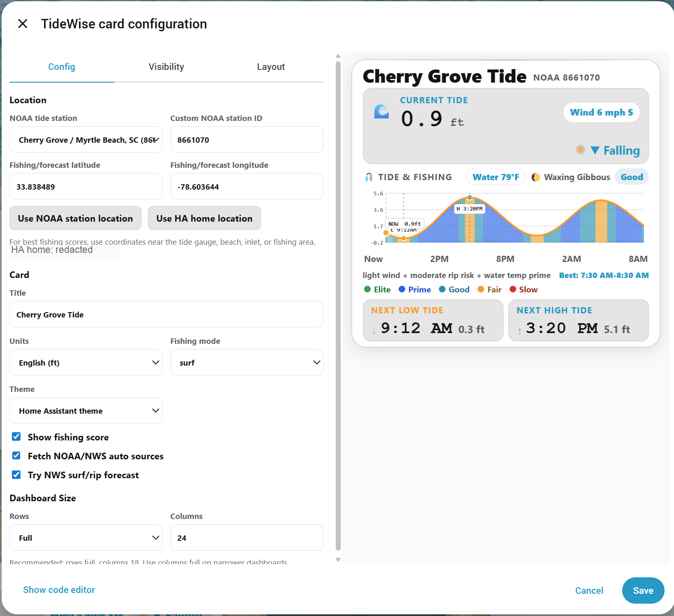This screenshot has width=674, height=616.
Task: Click the green Elite legend dot
Action: [367, 289]
